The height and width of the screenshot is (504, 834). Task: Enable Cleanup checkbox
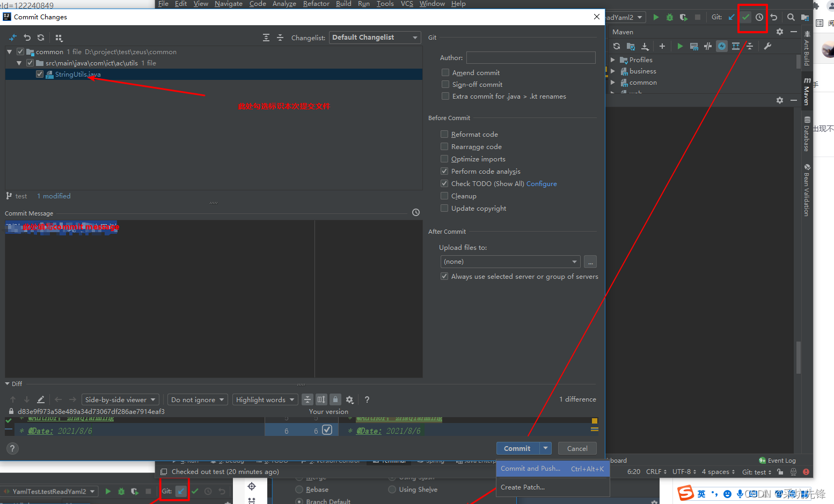pos(444,196)
